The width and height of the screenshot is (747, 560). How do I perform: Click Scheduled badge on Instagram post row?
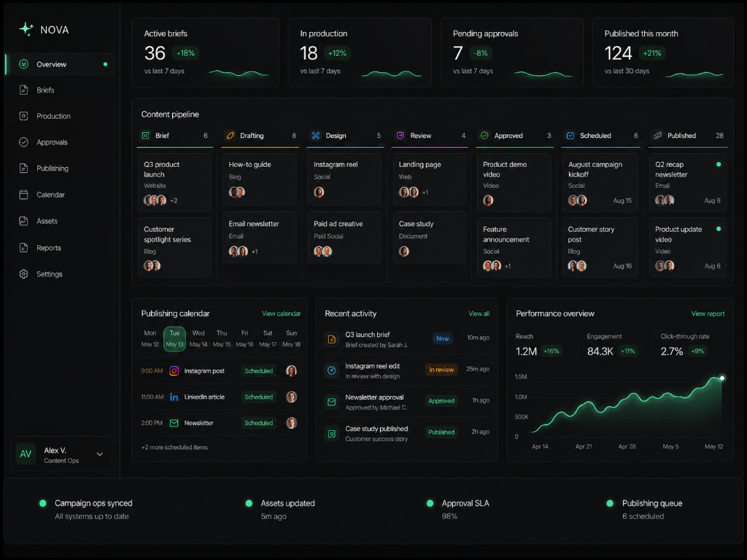[259, 371]
